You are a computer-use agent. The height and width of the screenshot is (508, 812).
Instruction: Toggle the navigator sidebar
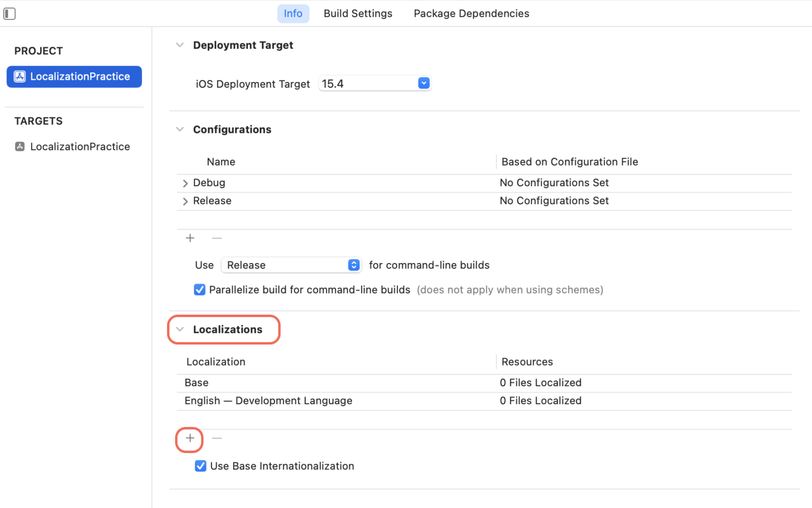tap(10, 13)
